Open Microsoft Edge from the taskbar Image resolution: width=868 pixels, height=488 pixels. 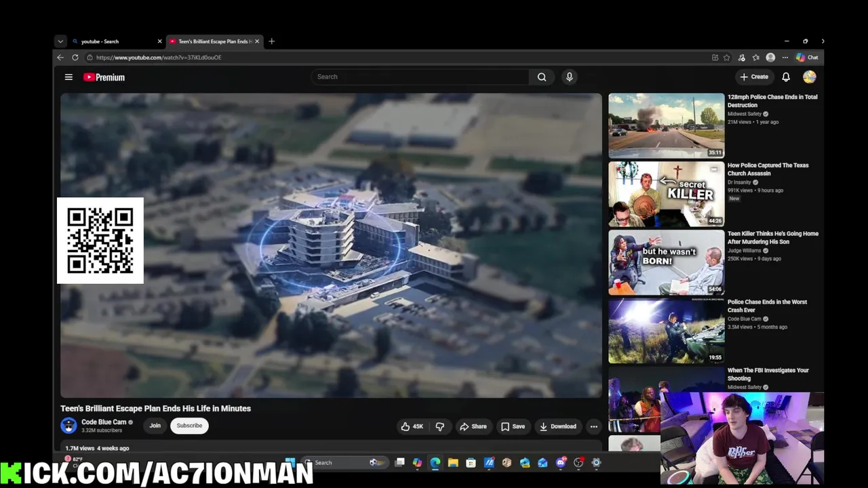coord(435,463)
